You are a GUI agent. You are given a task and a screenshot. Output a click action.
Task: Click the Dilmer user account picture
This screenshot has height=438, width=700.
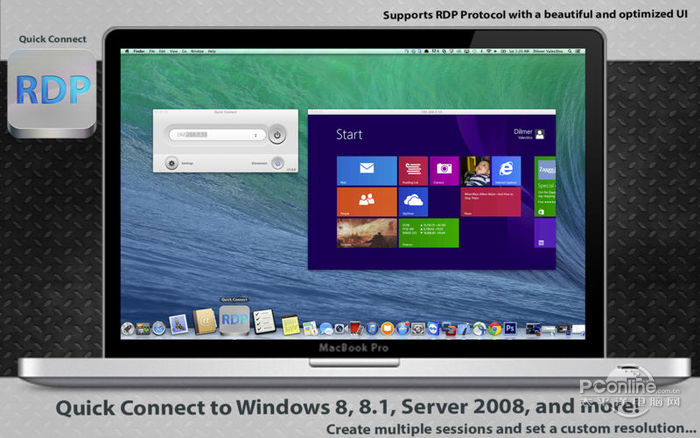point(540,134)
